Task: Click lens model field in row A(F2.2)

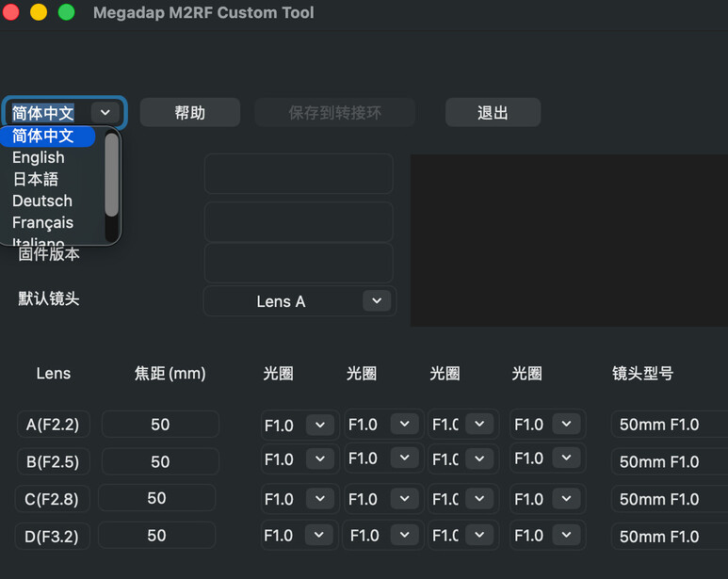Action: (x=670, y=424)
